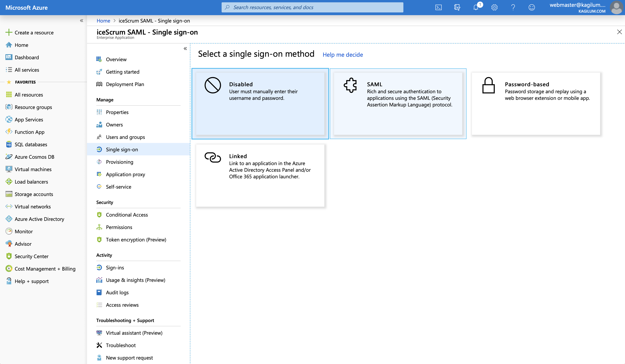Click the Monitor gauge icon
This screenshot has width=625, height=364.
click(x=9, y=231)
